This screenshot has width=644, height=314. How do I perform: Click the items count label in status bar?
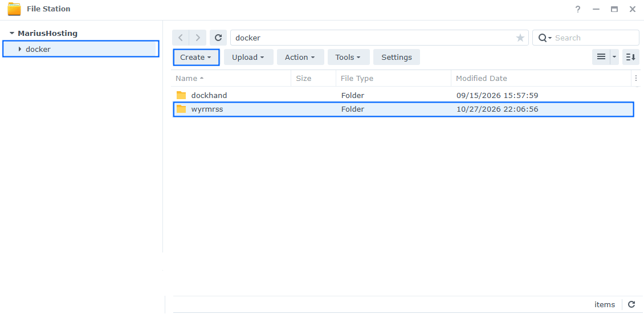tap(605, 304)
